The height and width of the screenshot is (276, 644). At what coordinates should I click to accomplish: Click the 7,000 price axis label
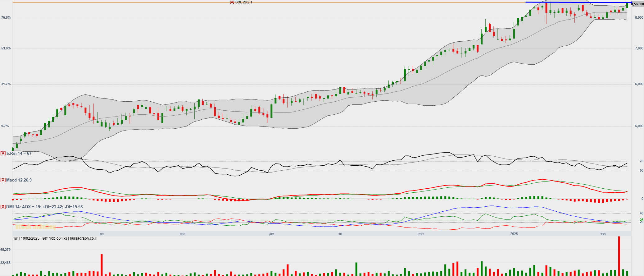click(x=639, y=48)
